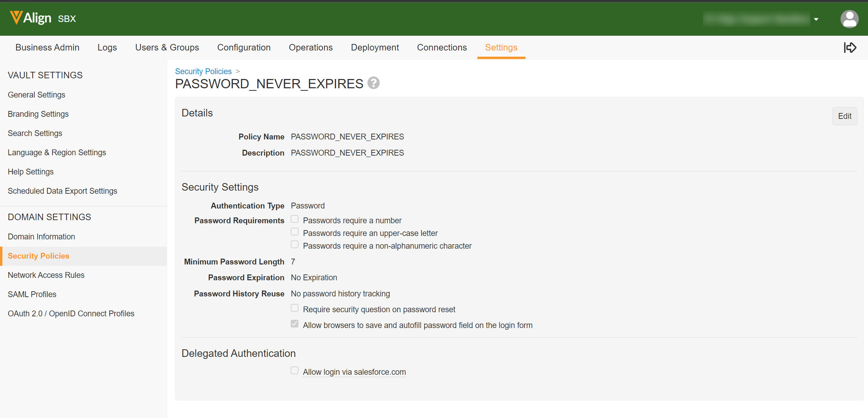
Task: Click the Security Policies breadcrumb link
Action: 203,71
